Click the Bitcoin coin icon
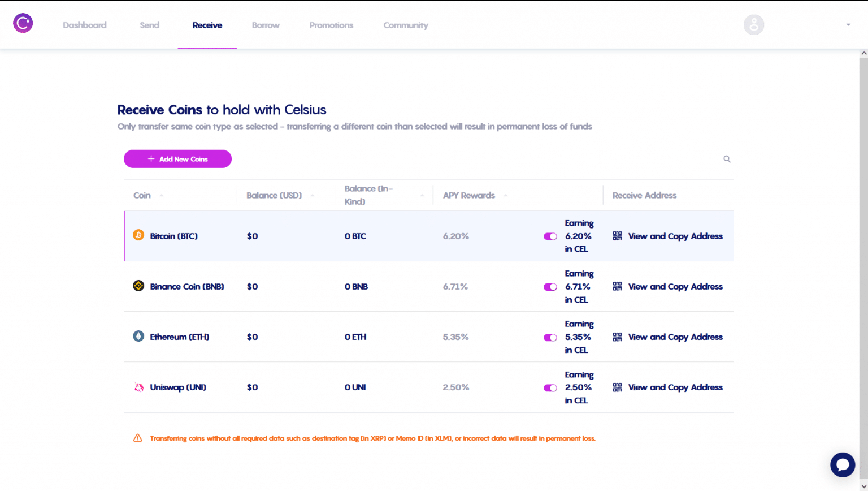 (138, 235)
